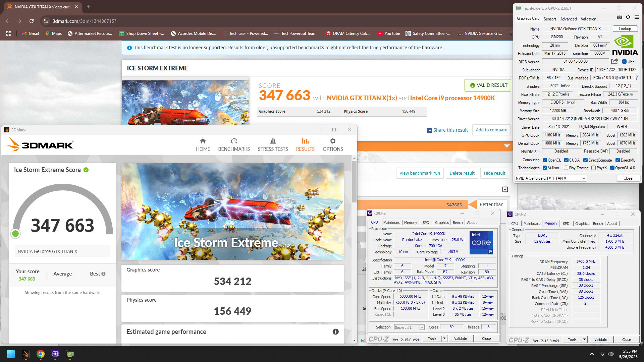Open the Chrome apps grid icon
The image size is (644, 362).
(x=9, y=34)
